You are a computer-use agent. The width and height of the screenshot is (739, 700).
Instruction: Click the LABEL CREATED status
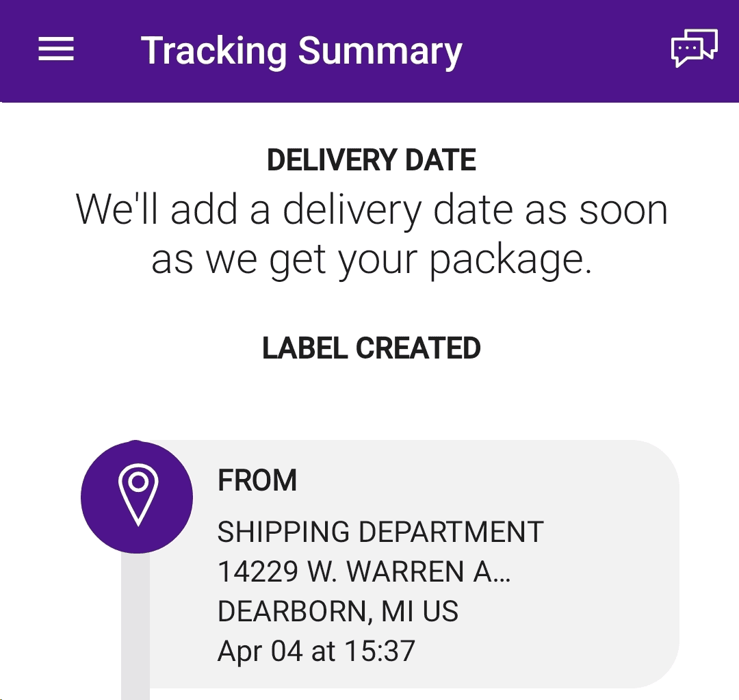(371, 348)
